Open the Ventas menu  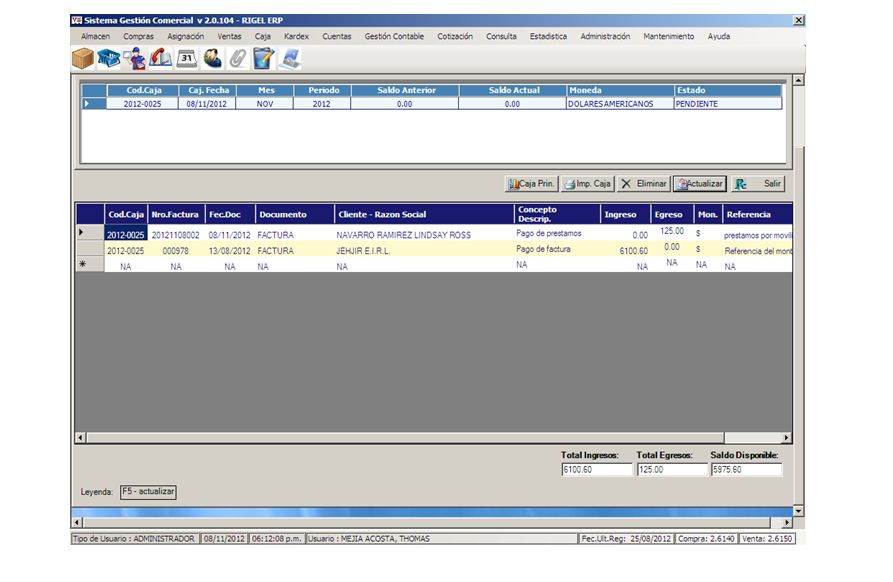[x=229, y=36]
